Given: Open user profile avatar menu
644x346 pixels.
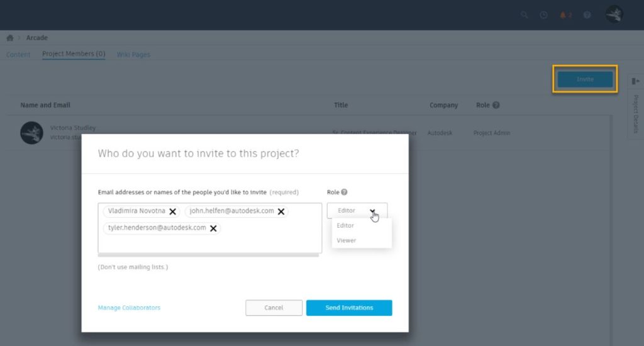Looking at the screenshot, I should (x=614, y=15).
